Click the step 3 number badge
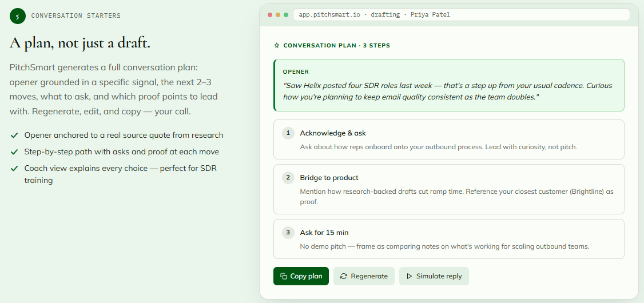The width and height of the screenshot is (644, 303). click(288, 232)
